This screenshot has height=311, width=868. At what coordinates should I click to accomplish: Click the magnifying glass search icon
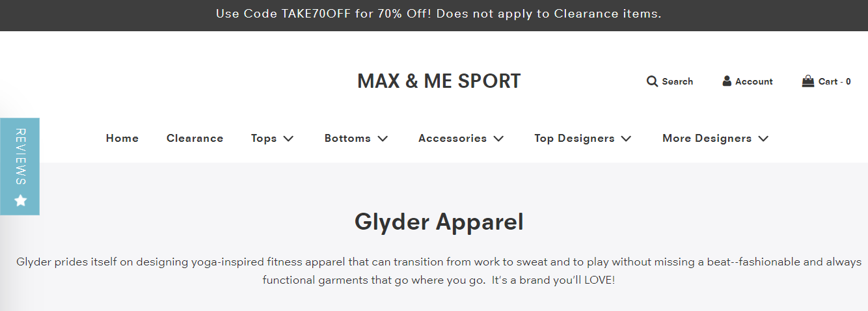click(652, 81)
